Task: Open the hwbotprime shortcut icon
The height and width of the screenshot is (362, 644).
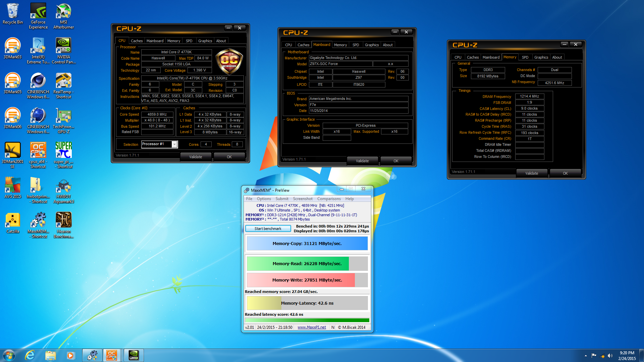Action: coord(38,190)
